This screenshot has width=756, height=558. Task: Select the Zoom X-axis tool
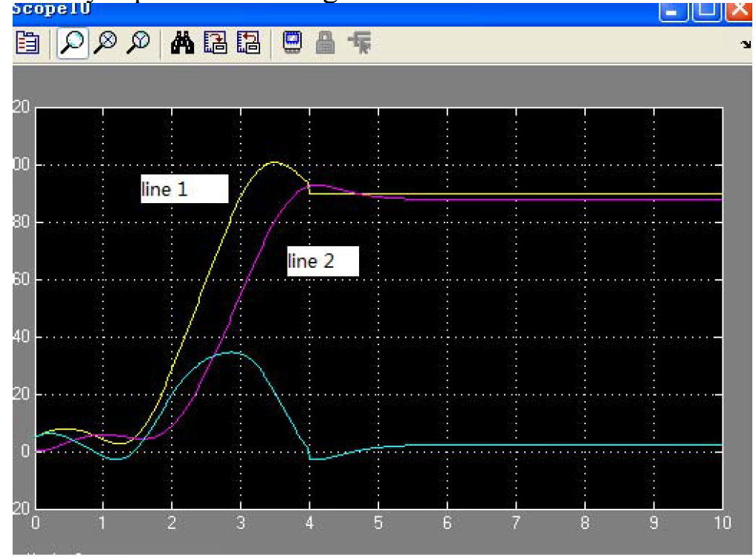pyautogui.click(x=107, y=44)
